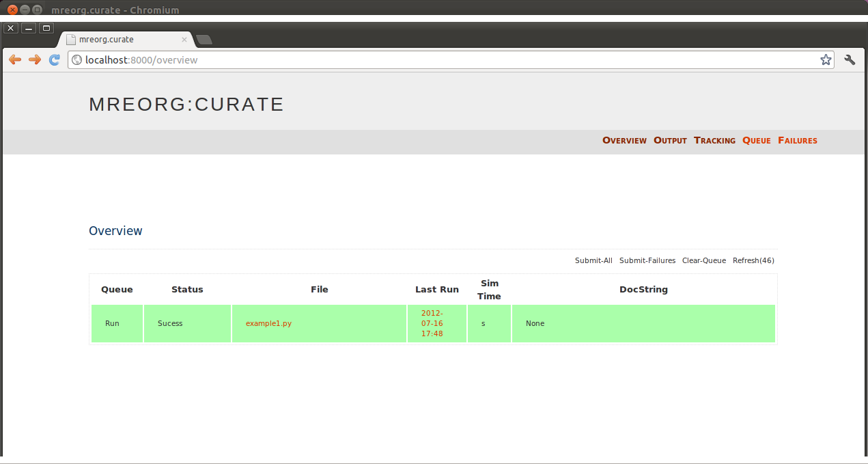The height and width of the screenshot is (464, 868).
Task: Click Run in the example1.py row
Action: [112, 323]
